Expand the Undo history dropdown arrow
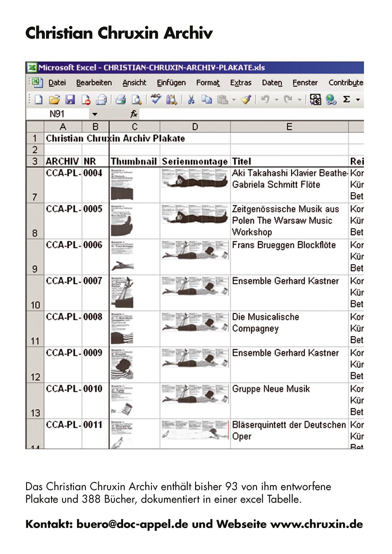Viewport: 392px width, 554px height. pos(276,100)
